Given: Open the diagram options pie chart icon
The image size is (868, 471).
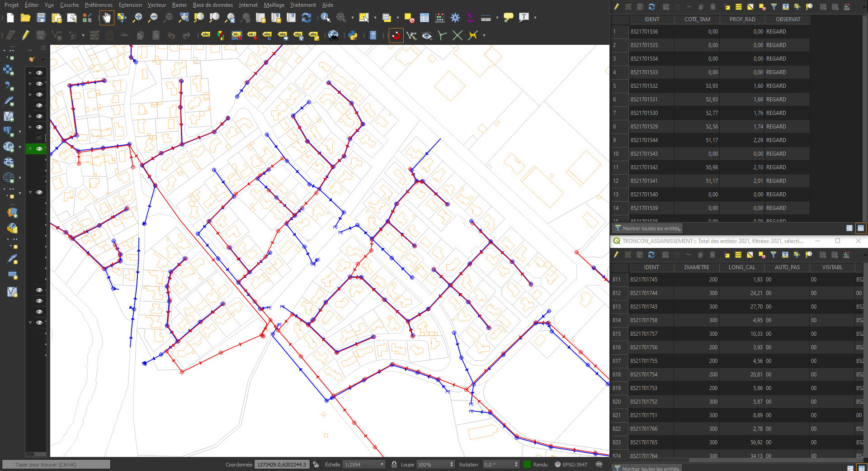Looking at the screenshot, I should point(221,35).
